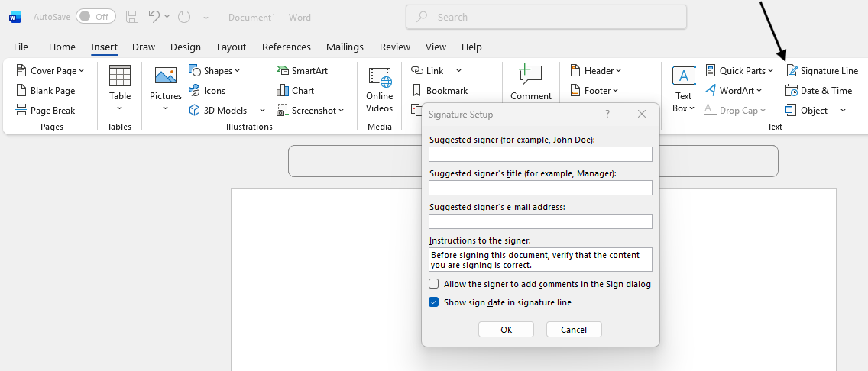Click the Instructions to the signer textbox

click(540, 260)
